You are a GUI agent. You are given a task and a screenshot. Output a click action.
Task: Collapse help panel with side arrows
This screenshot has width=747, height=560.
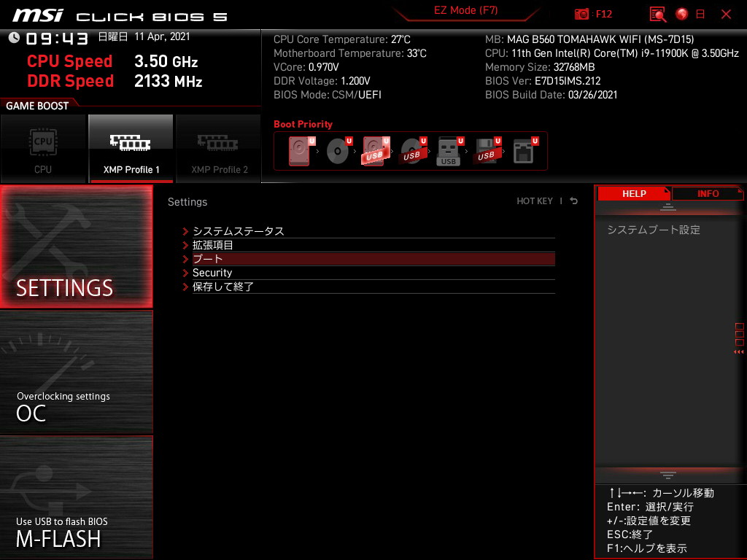[x=738, y=352]
